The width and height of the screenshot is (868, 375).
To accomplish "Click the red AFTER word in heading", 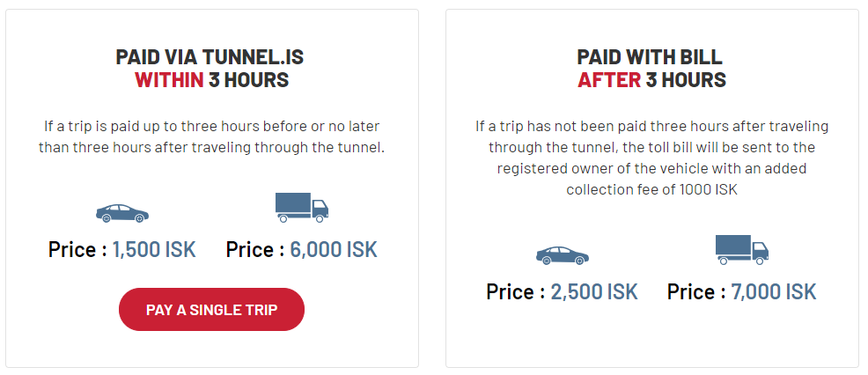I will pos(608,80).
